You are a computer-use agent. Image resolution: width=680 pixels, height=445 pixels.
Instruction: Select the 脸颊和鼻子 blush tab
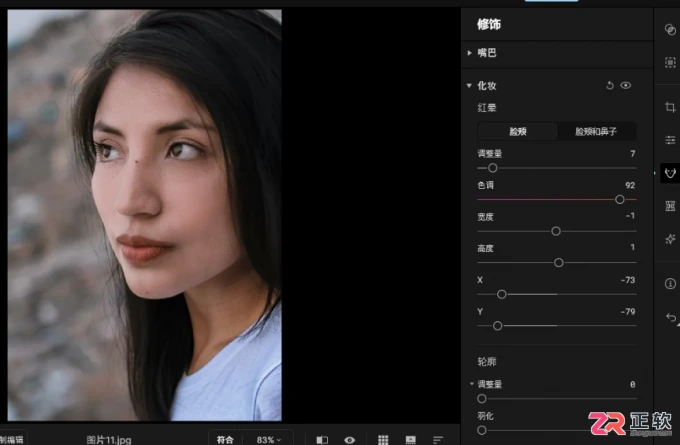point(596,131)
